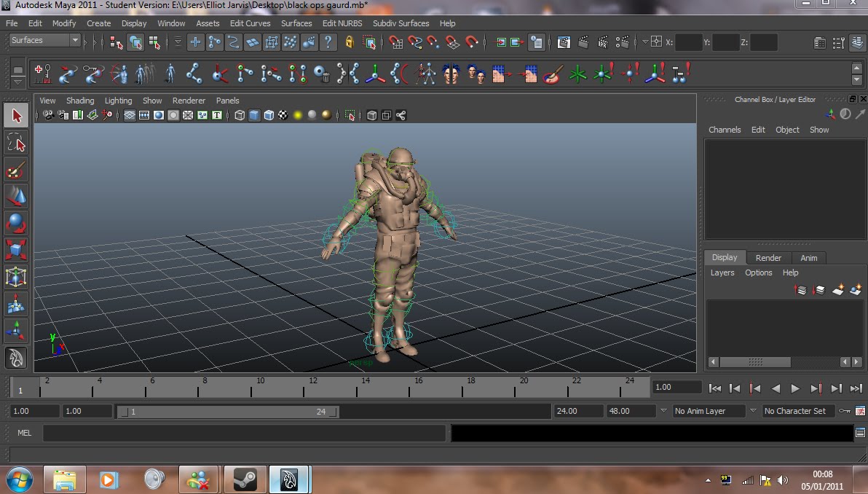Toggle textured display checker icon
Viewport: 868px width, 494px height.
click(x=283, y=115)
